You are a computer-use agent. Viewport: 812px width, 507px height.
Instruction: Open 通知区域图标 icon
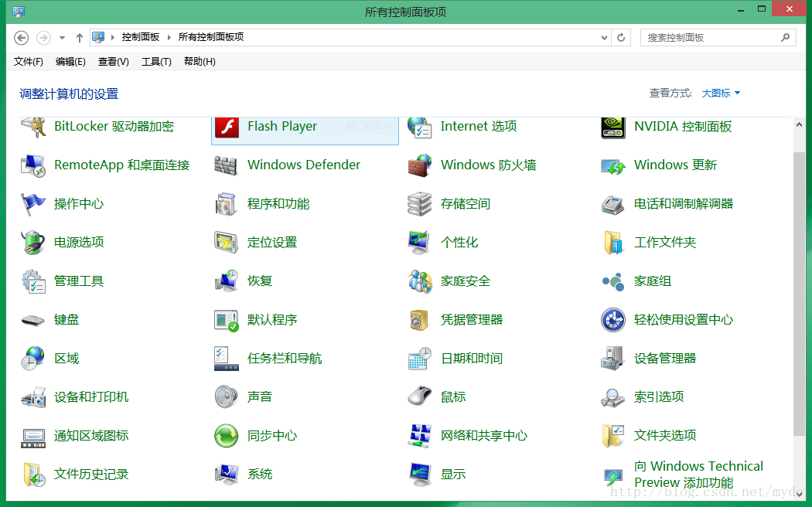pyautogui.click(x=33, y=437)
